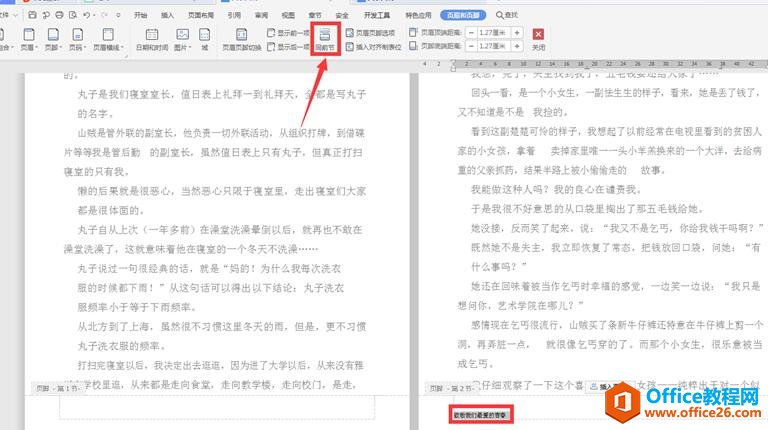
Task: Open the 页码 (Page Number) dropdown
Action: 77,39
